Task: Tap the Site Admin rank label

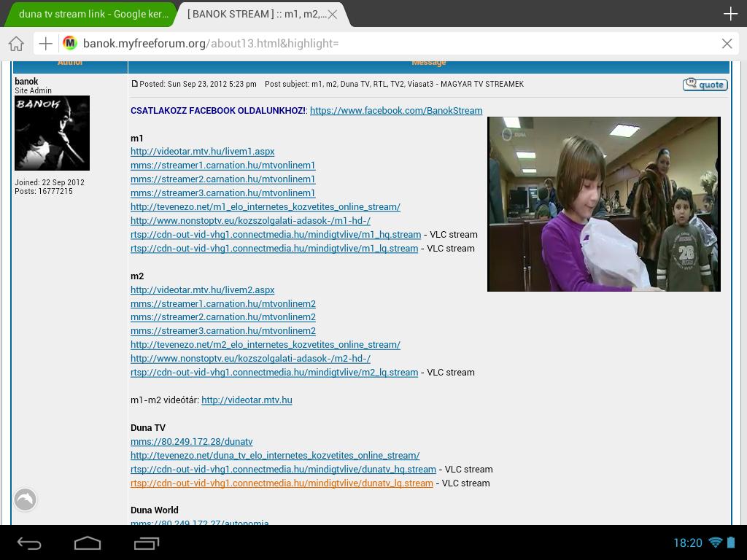Action: 33,90
